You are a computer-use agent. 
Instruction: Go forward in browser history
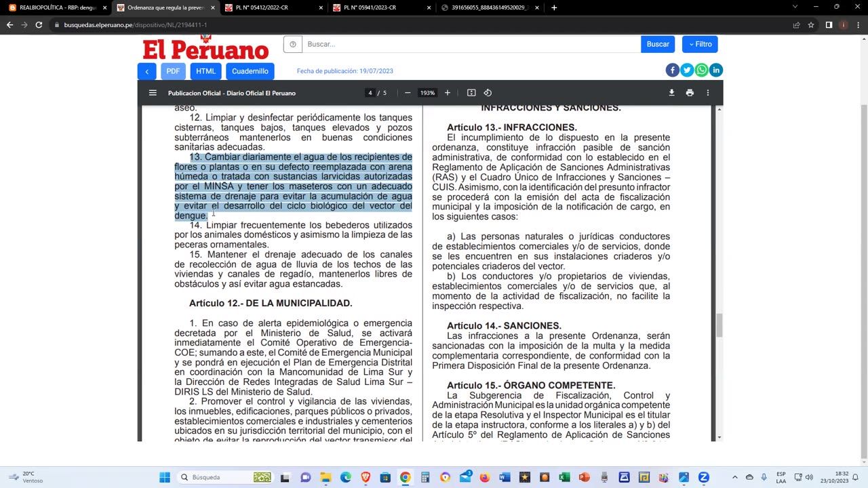[x=24, y=25]
